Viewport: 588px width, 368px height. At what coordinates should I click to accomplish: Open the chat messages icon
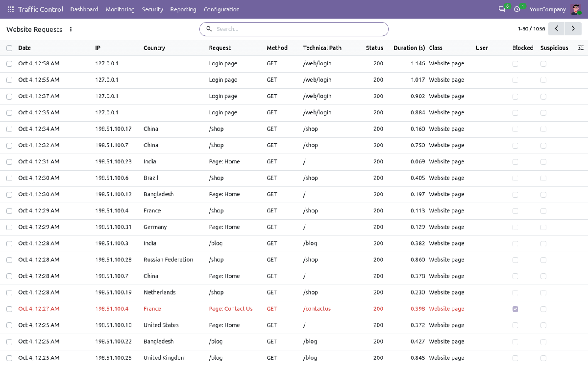[502, 9]
